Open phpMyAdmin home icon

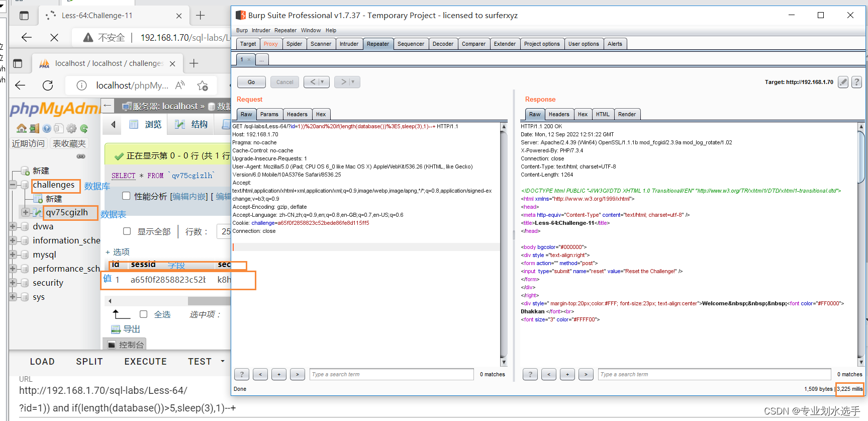pyautogui.click(x=21, y=128)
